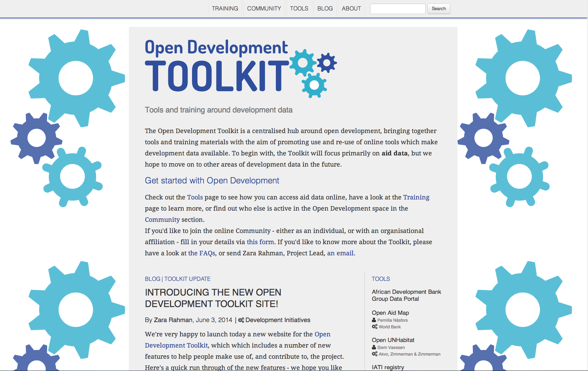Open the BLOG section label link
Image resolution: width=588 pixels, height=371 pixels.
click(x=153, y=279)
